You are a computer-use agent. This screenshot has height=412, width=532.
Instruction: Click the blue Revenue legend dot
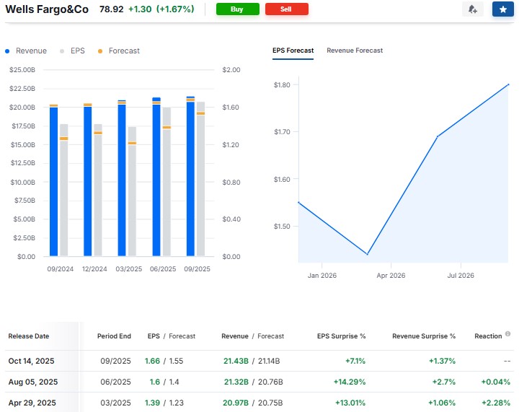(x=7, y=51)
